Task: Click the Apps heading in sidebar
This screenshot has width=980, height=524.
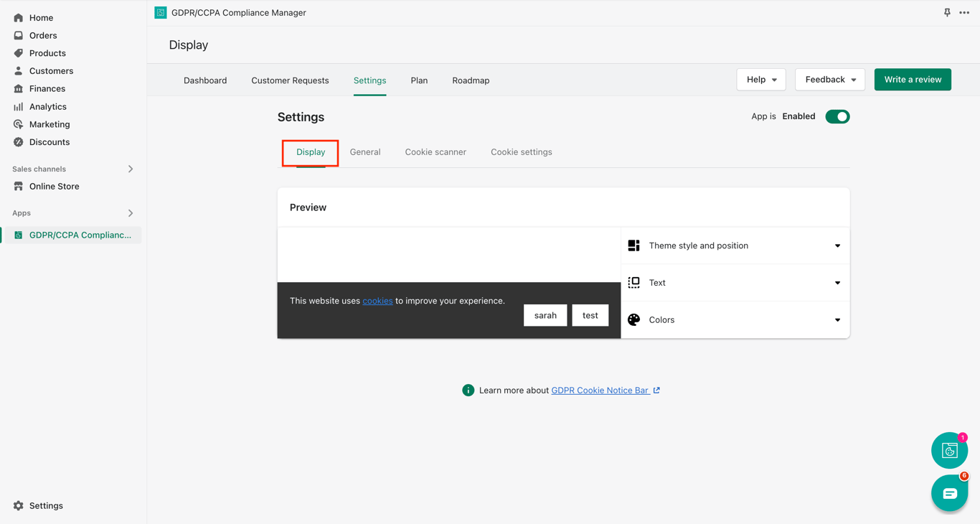Action: pos(22,213)
